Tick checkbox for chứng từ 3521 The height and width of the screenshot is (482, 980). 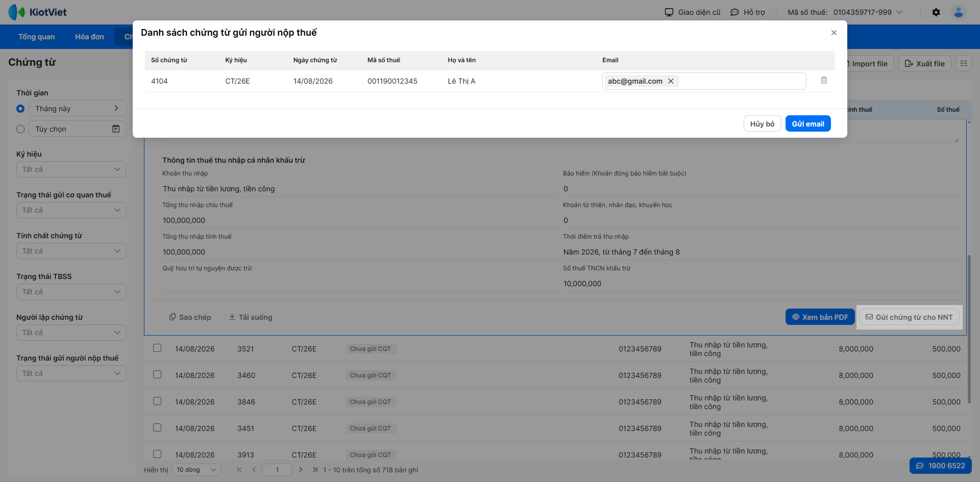point(157,348)
